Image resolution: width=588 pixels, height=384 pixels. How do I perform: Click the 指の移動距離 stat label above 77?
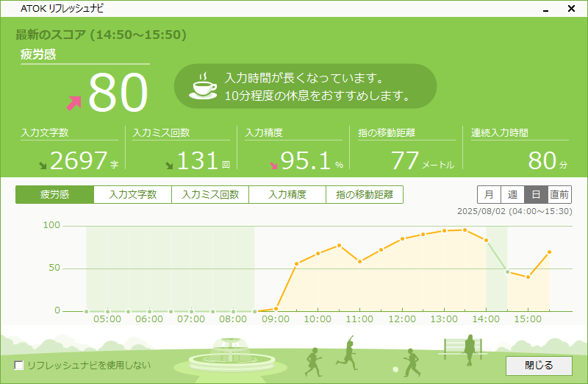pos(387,133)
